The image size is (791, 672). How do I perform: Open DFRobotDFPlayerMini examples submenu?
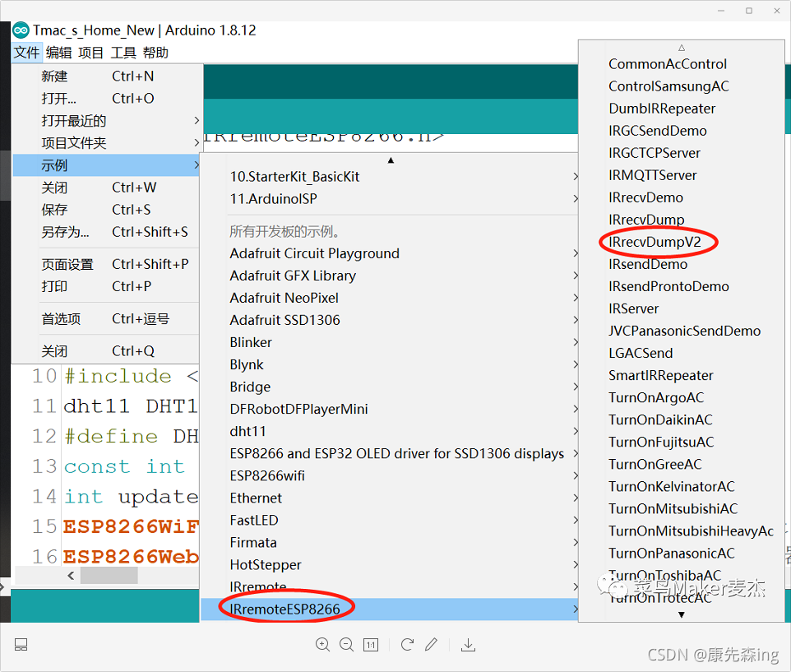pos(390,409)
